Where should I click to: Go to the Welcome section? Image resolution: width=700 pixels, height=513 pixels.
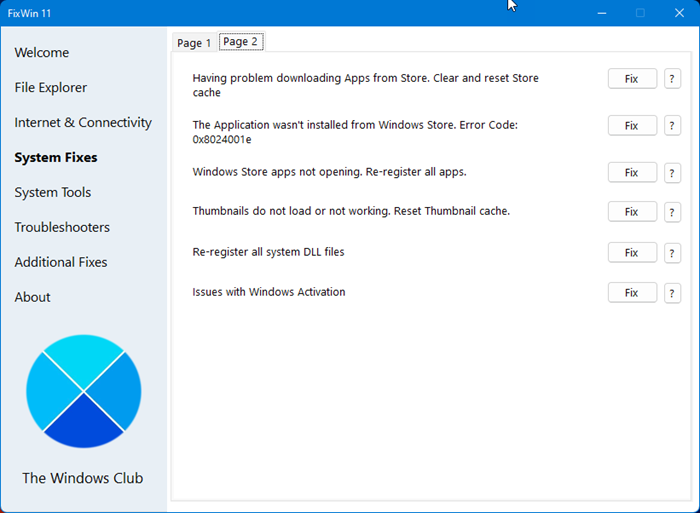[x=42, y=53]
